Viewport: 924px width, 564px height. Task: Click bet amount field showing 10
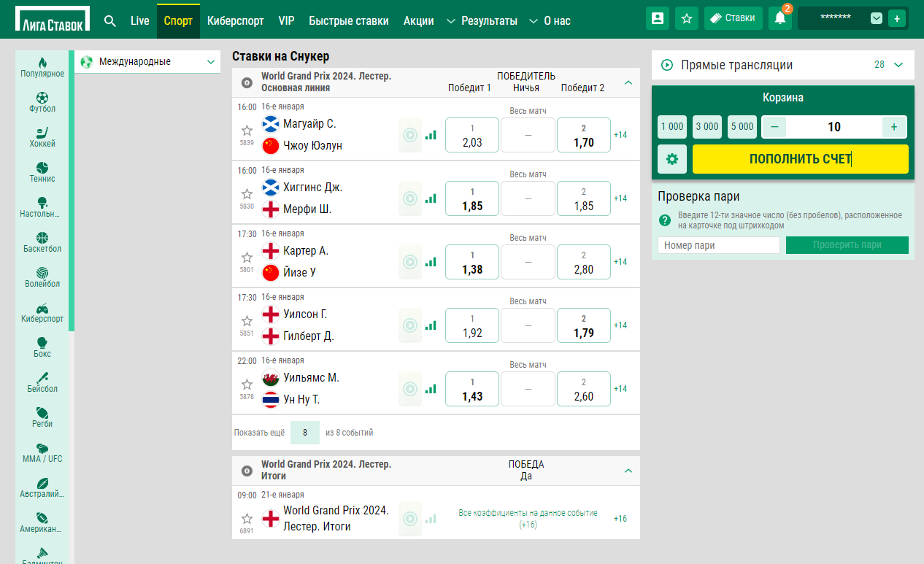[834, 127]
